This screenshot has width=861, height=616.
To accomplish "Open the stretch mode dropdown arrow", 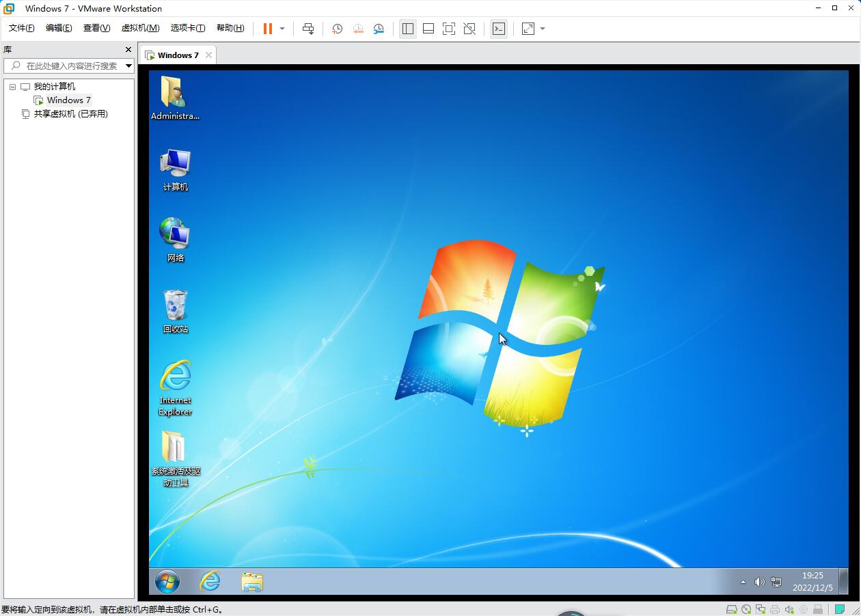I will [x=543, y=29].
